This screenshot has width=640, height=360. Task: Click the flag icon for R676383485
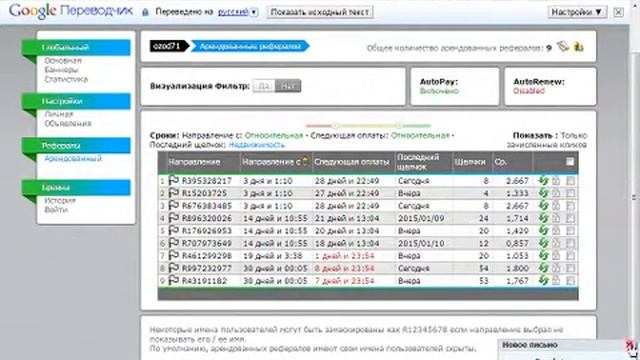(x=174, y=205)
